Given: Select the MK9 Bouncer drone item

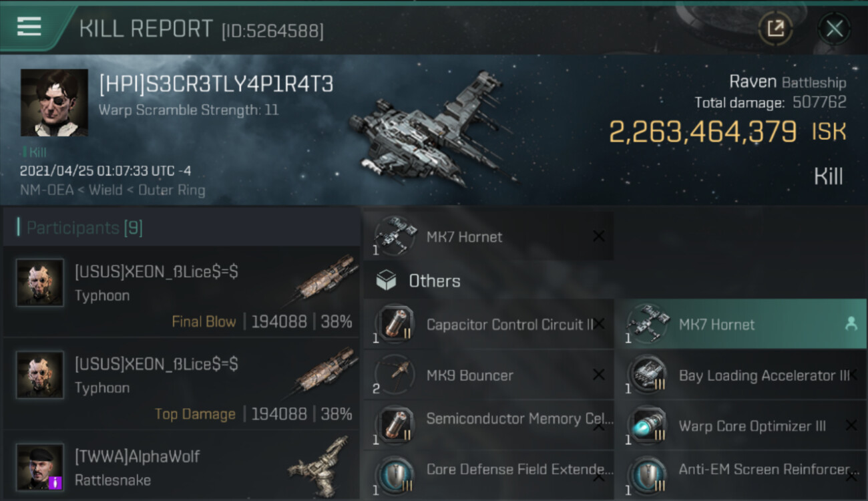Looking at the screenshot, I should coord(488,375).
